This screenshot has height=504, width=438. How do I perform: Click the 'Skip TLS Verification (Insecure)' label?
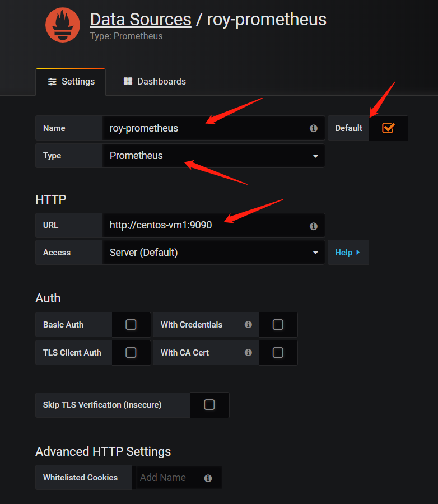click(102, 405)
